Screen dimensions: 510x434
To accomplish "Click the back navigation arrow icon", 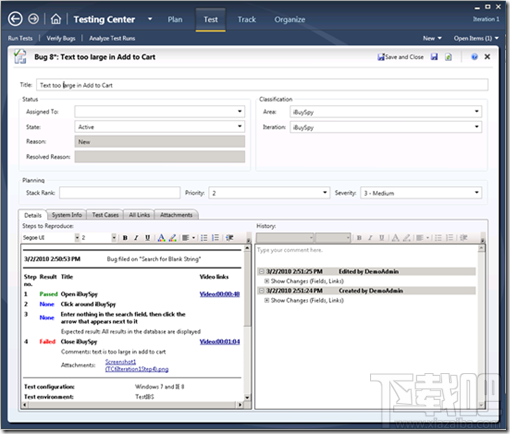I will point(15,19).
